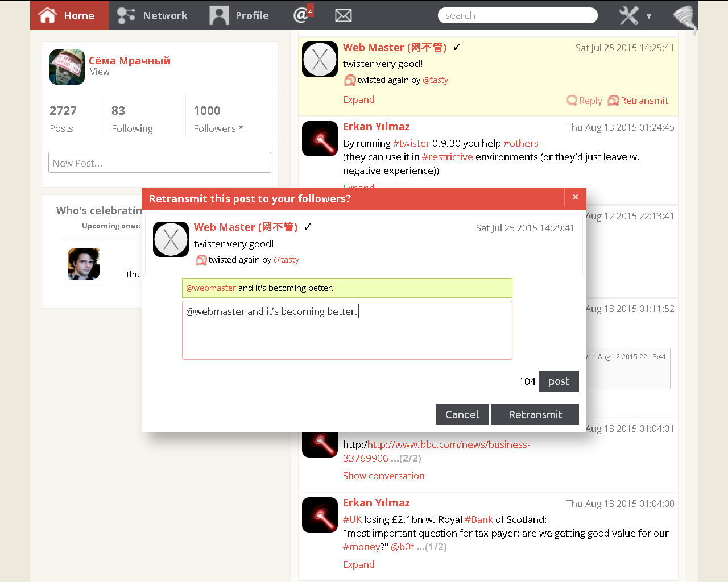Show conversation for BBC link post
This screenshot has height=582, width=728.
pyautogui.click(x=383, y=476)
